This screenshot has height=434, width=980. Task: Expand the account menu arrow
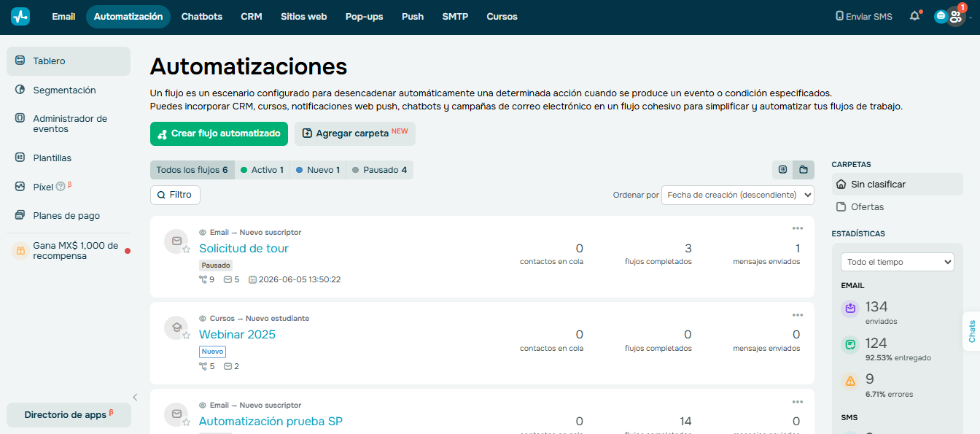click(971, 18)
